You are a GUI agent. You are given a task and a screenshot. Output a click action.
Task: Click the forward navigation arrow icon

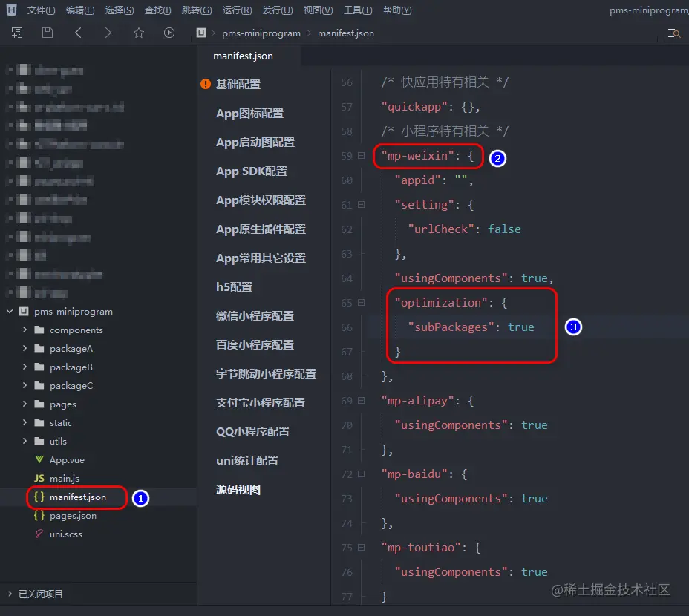[107, 33]
